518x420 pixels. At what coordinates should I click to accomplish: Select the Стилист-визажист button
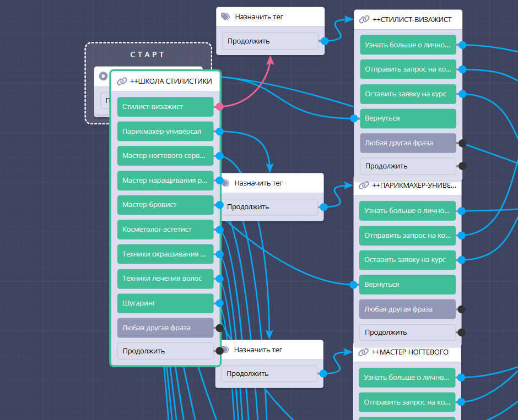pyautogui.click(x=165, y=107)
